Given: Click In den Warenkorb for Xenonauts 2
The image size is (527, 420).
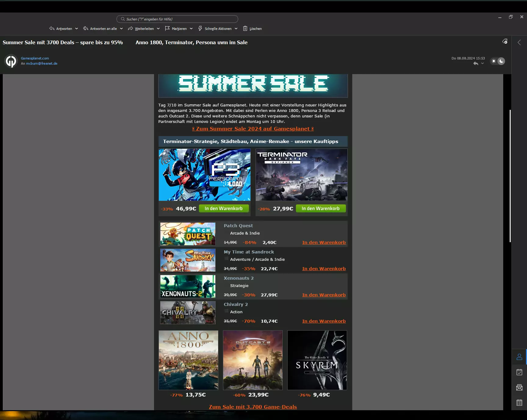Looking at the screenshot, I should coord(324,295).
